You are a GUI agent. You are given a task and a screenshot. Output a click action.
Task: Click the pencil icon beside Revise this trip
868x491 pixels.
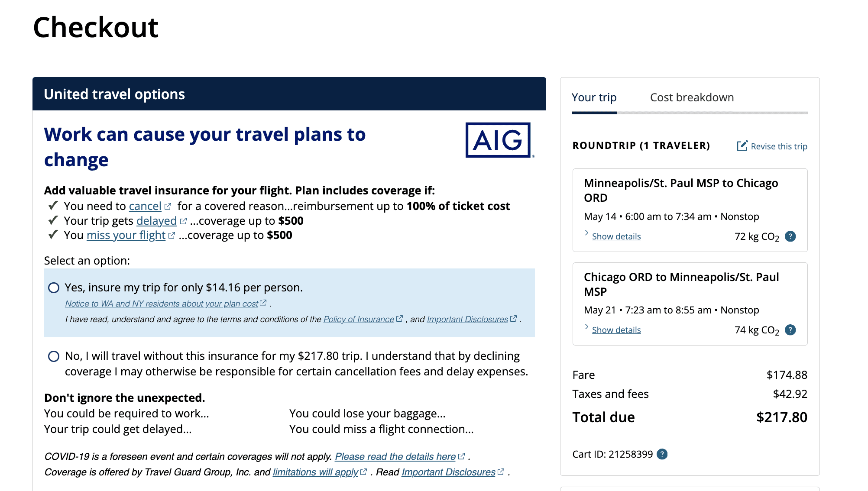[742, 146]
